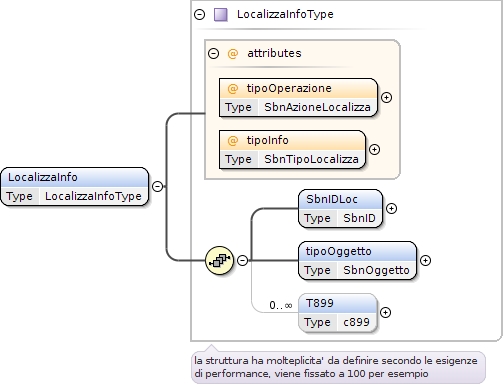
Task: Select the attributes group label
Action: coord(274,53)
